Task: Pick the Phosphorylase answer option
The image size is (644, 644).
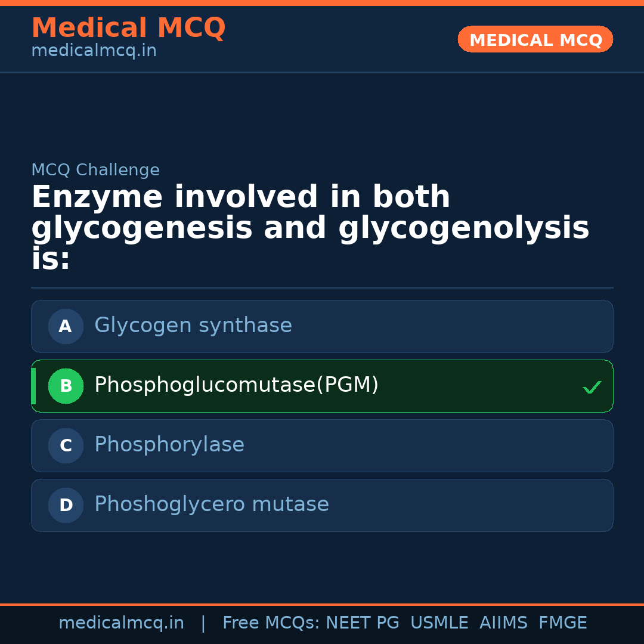Action: (x=169, y=445)
